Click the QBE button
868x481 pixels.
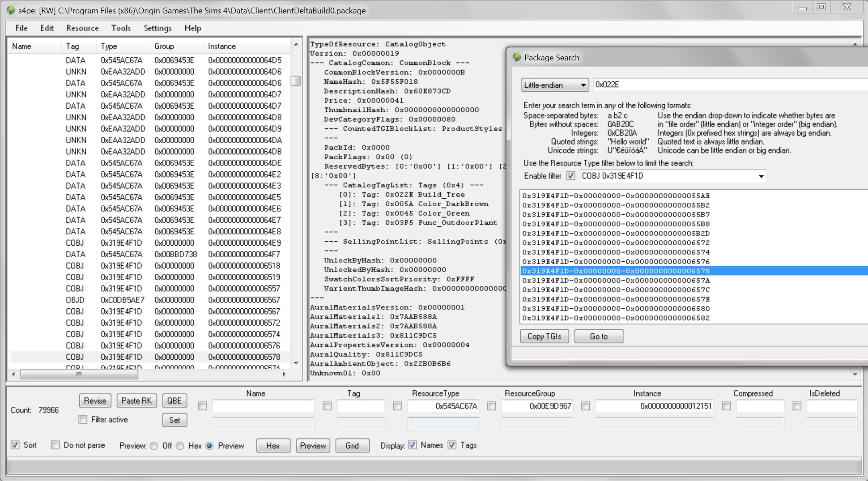pos(174,400)
